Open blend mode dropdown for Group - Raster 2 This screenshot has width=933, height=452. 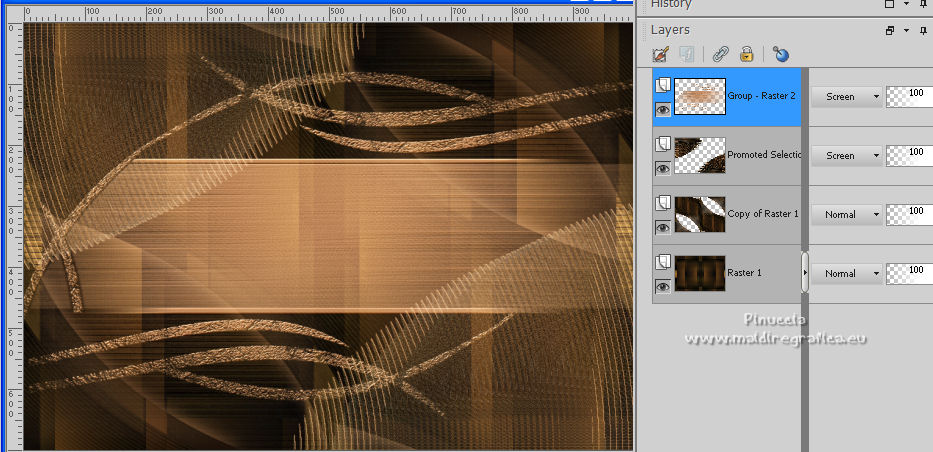tap(846, 96)
